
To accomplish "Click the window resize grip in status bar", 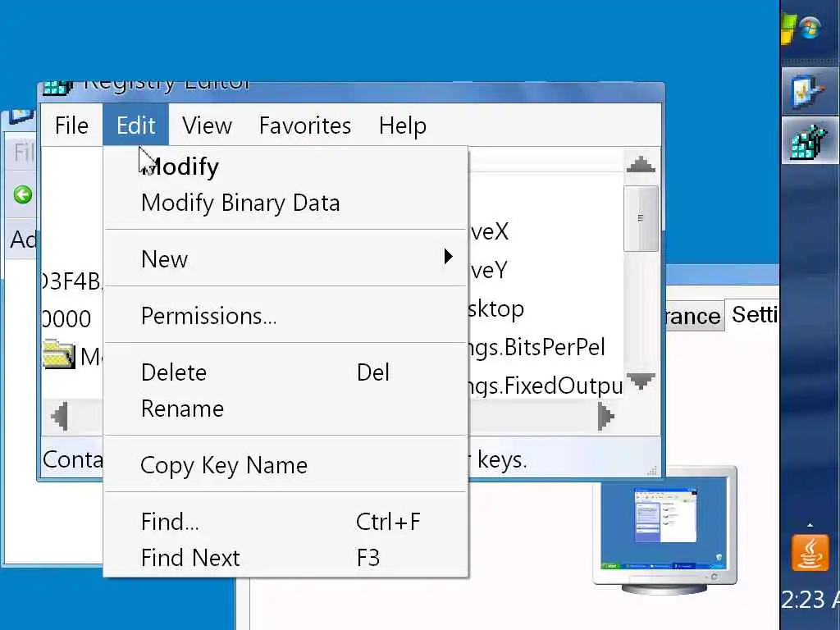I will 652,470.
